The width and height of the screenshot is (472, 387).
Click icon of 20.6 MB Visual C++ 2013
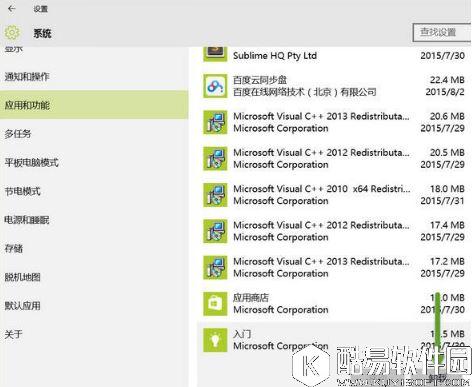[x=215, y=122]
